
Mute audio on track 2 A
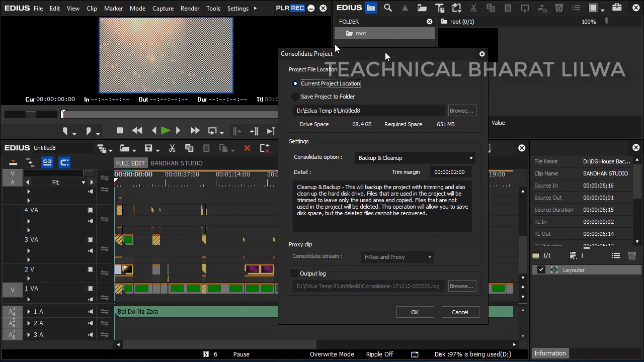coord(91,323)
